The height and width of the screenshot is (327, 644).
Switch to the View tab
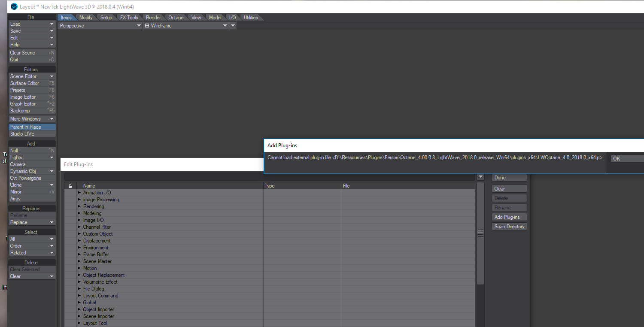[196, 18]
